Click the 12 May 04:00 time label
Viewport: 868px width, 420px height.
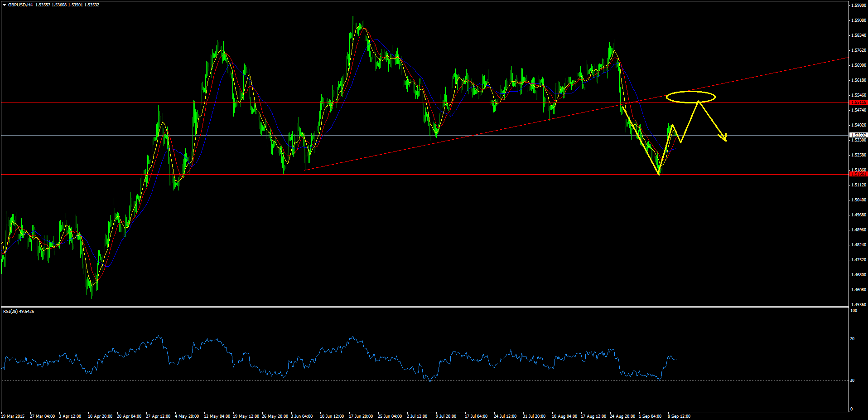click(x=217, y=416)
